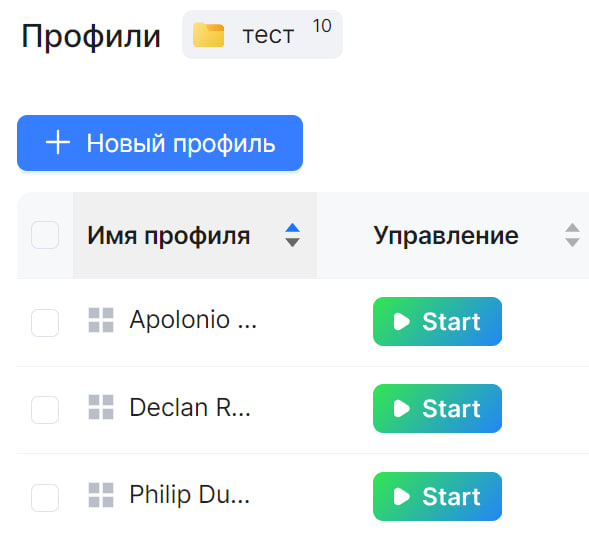Image resolution: width=589 pixels, height=536 pixels.
Task: Click the play triangle in Apolonio's Start button
Action: pyautogui.click(x=401, y=322)
